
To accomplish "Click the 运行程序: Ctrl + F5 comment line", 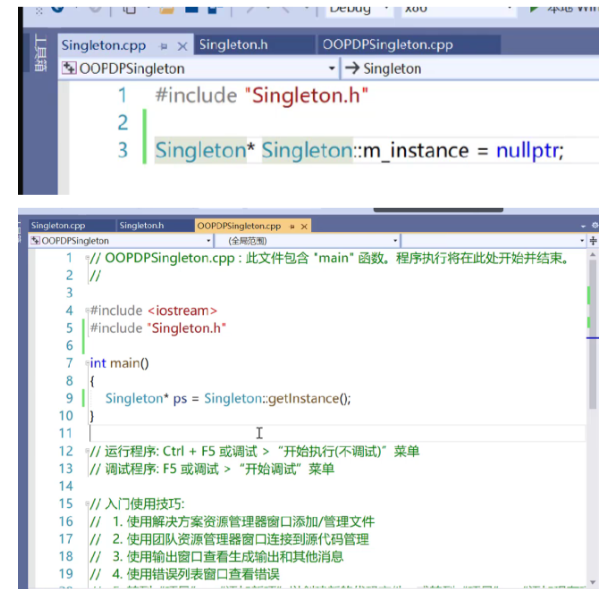I will (x=255, y=451).
